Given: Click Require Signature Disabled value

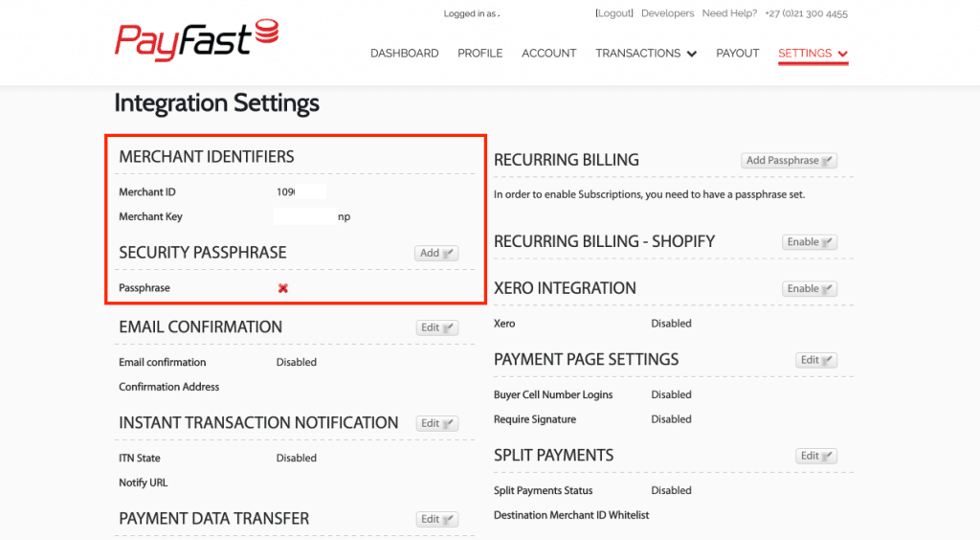Looking at the screenshot, I should tap(671, 418).
